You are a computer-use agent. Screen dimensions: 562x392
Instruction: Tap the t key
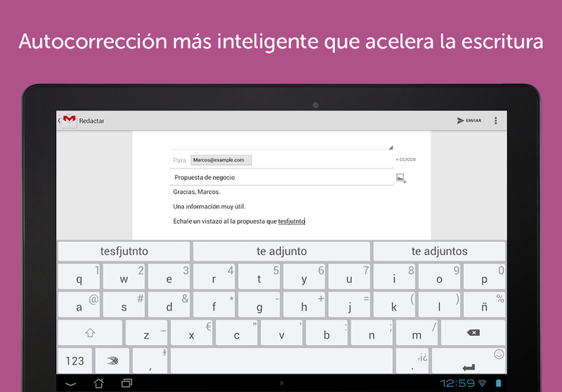click(259, 277)
